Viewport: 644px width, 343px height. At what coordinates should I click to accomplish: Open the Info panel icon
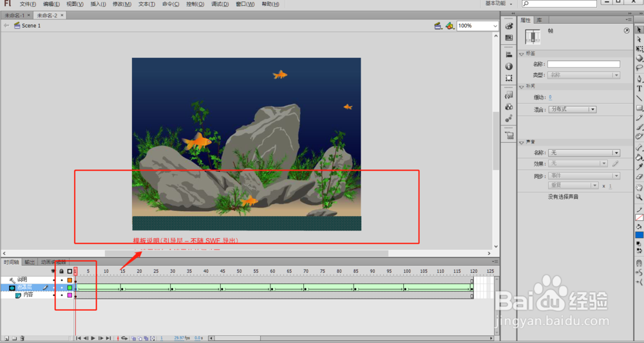pos(509,66)
